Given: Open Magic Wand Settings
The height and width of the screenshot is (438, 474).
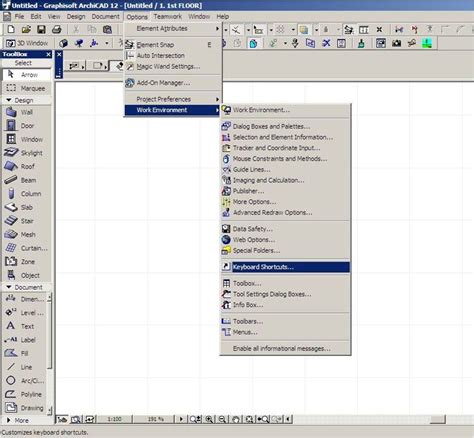Looking at the screenshot, I should (173, 67).
